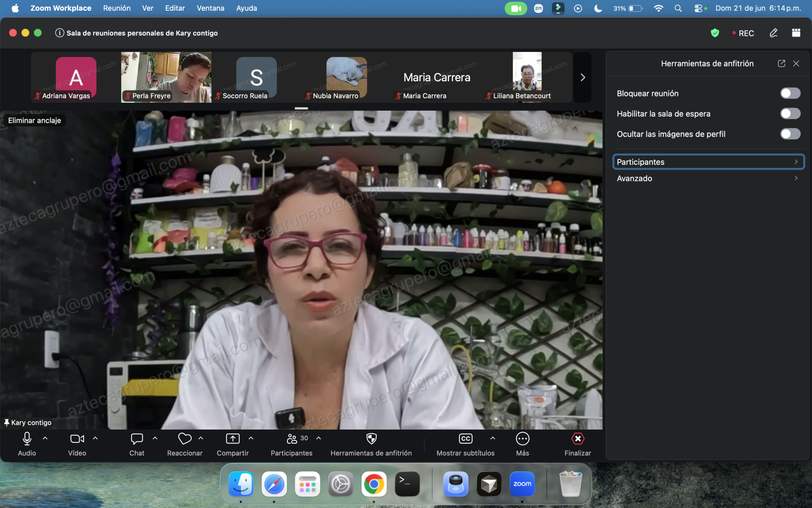Select Adriana Vargas thumbnail
This screenshot has width=812, height=508.
76,77
